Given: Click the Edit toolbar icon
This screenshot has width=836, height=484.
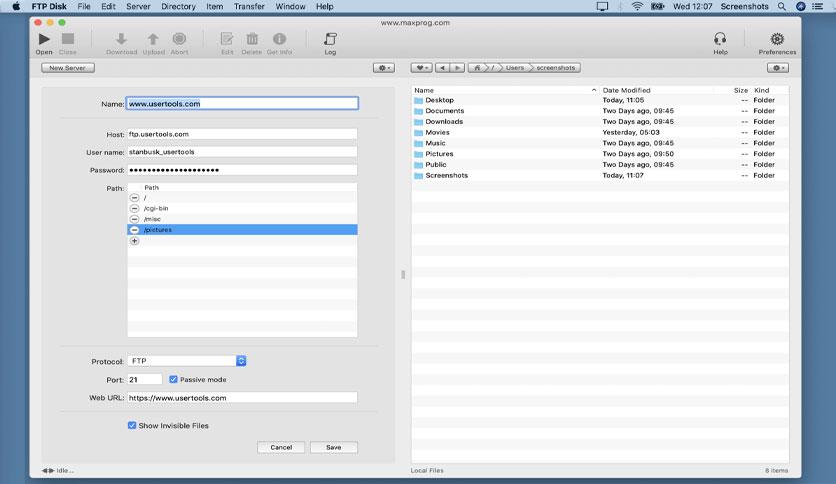Looking at the screenshot, I should point(227,39).
